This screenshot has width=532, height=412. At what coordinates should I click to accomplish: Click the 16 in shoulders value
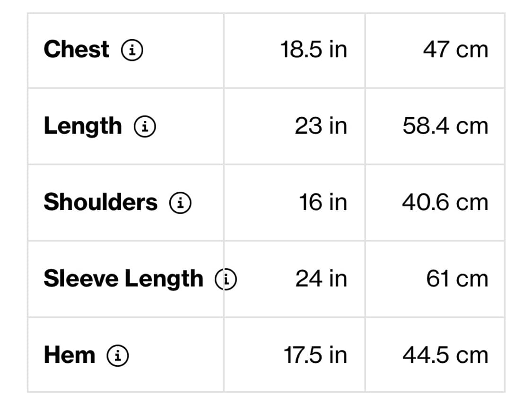323,203
